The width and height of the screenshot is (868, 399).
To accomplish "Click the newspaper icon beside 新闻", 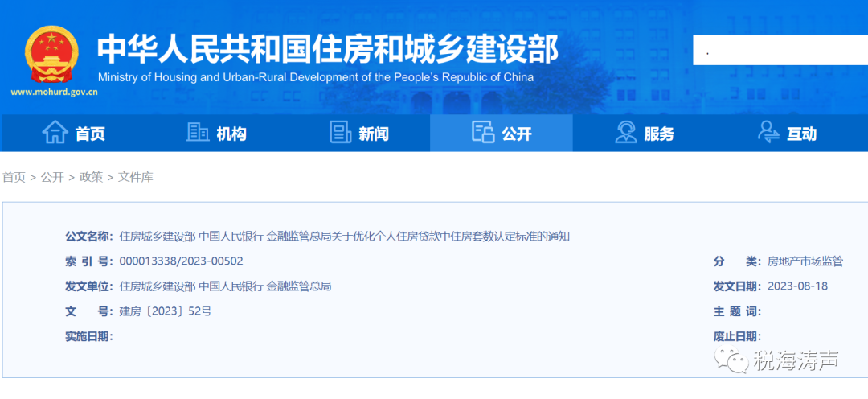I will click(x=341, y=133).
